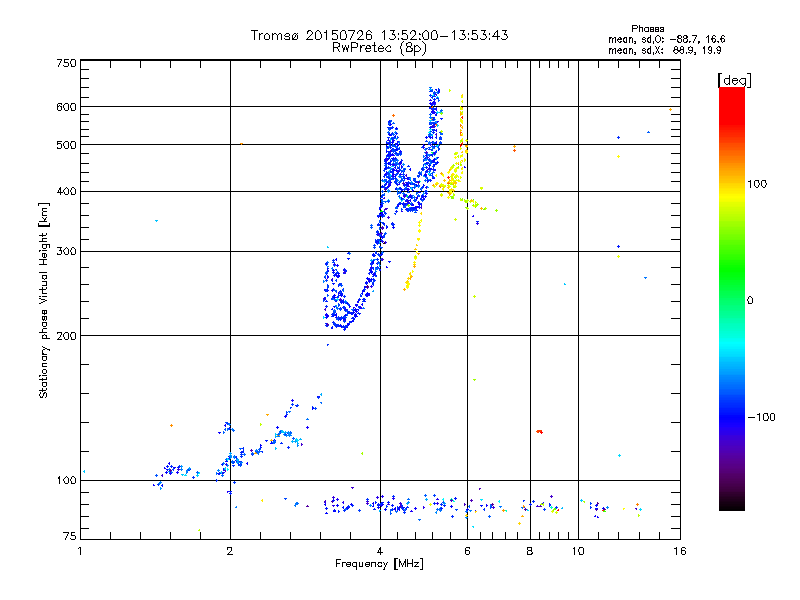Click the plot title 'Tromsø 20150726 13:52:00-13:53:43'
The image size is (800, 600).
point(379,35)
